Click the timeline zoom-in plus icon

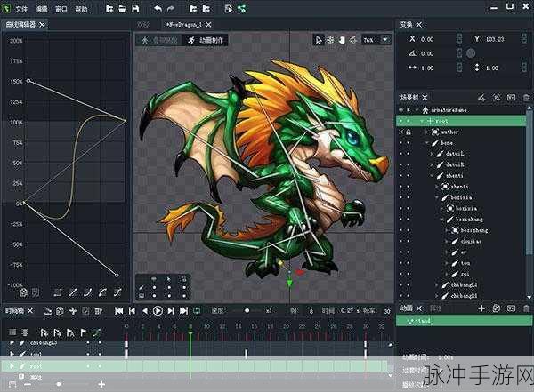click(101, 384)
